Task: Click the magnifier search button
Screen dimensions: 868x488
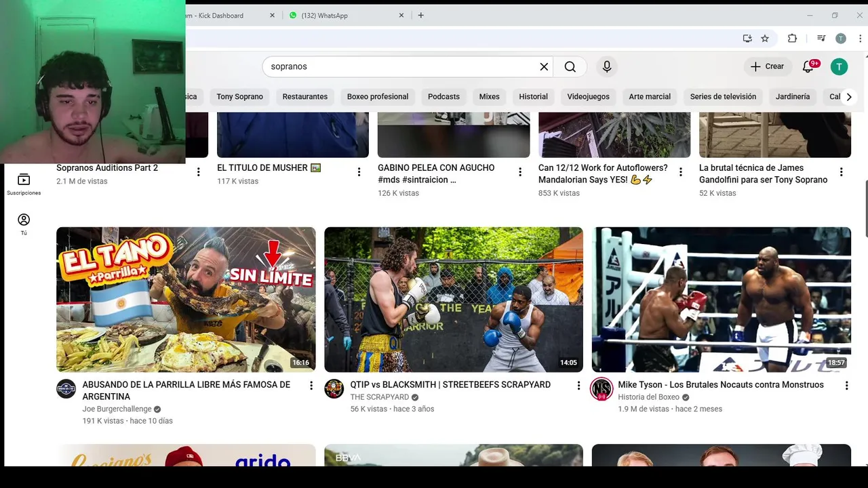Action: pyautogui.click(x=570, y=66)
